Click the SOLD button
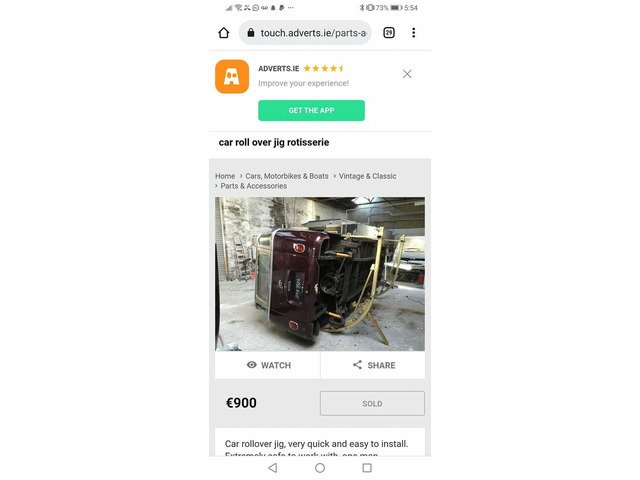 [x=372, y=403]
